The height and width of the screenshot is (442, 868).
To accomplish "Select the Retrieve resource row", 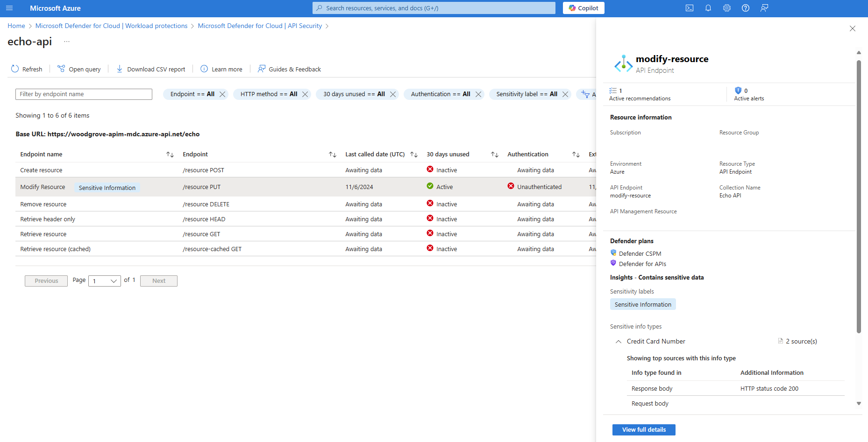I will coord(306,234).
